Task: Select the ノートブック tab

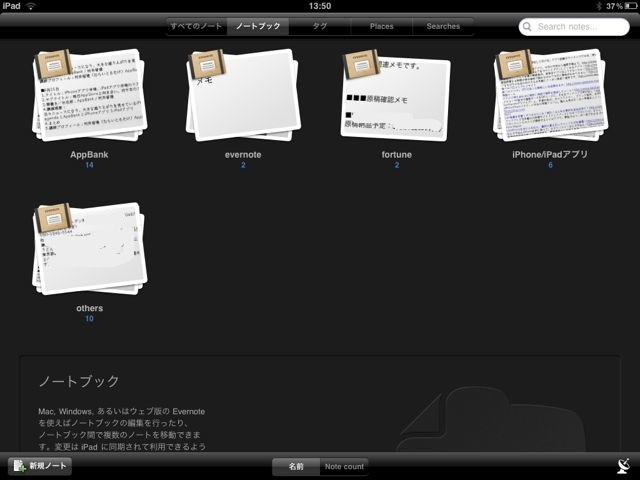Action: tap(258, 26)
